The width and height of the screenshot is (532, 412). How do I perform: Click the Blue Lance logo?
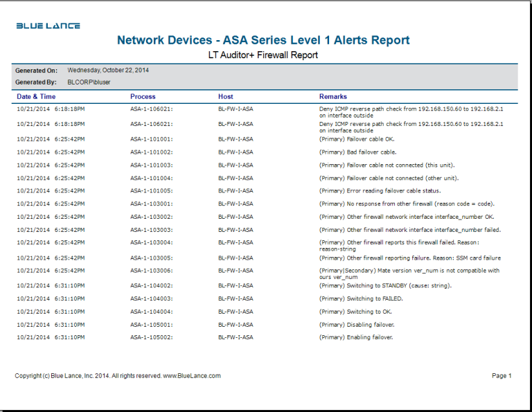click(48, 26)
